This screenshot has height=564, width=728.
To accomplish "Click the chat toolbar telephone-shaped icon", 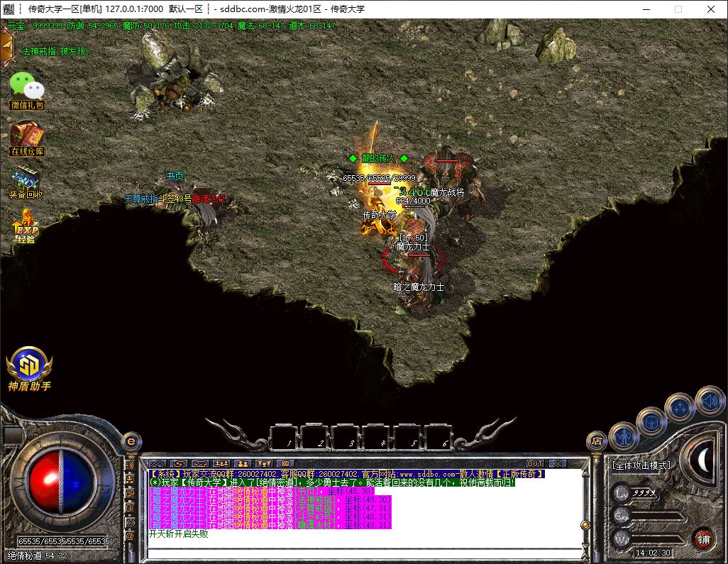I will (x=200, y=463).
